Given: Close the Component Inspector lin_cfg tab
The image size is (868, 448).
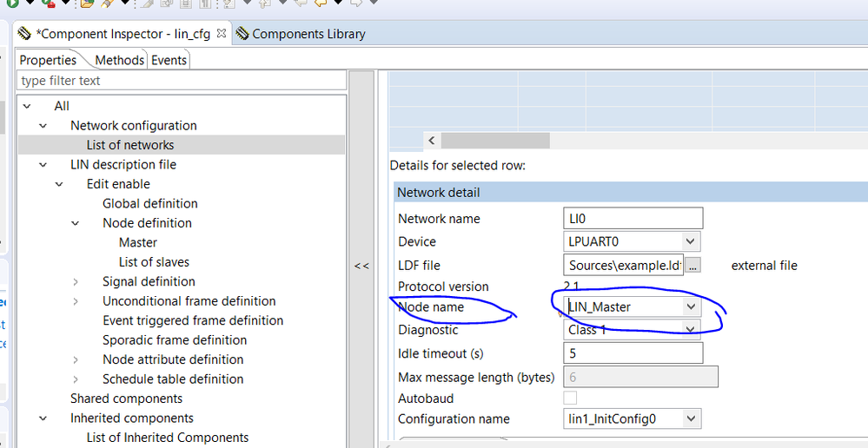Looking at the screenshot, I should coord(221,33).
